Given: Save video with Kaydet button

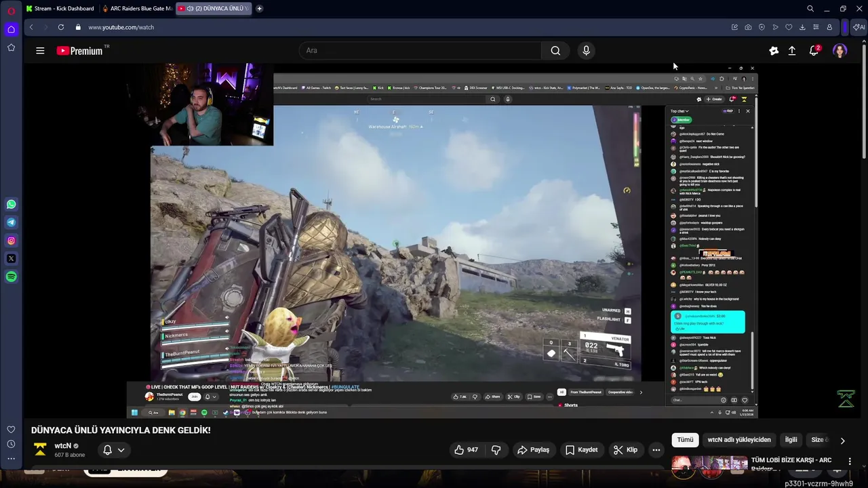Looking at the screenshot, I should (x=582, y=449).
